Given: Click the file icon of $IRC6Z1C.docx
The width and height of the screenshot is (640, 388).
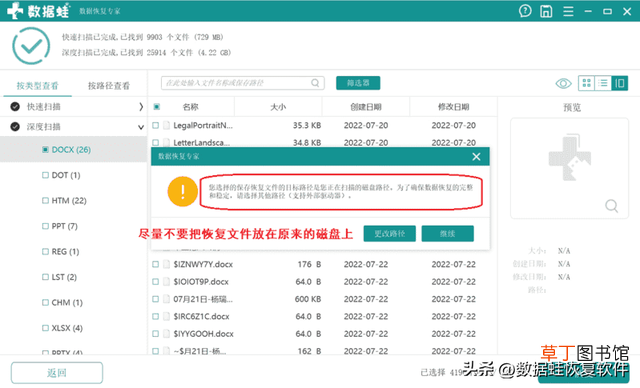Looking at the screenshot, I should pos(166,316).
